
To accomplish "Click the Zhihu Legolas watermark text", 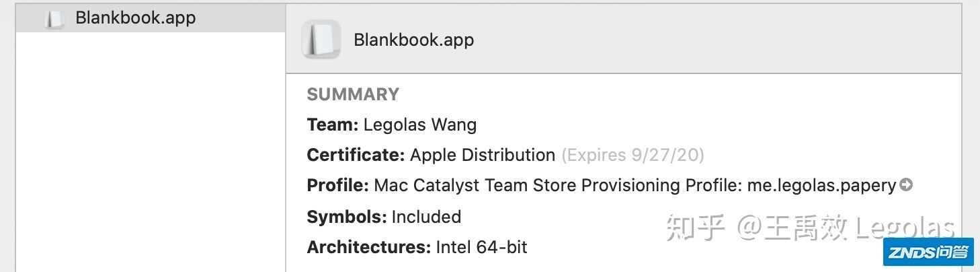I will pyautogui.click(x=810, y=229).
